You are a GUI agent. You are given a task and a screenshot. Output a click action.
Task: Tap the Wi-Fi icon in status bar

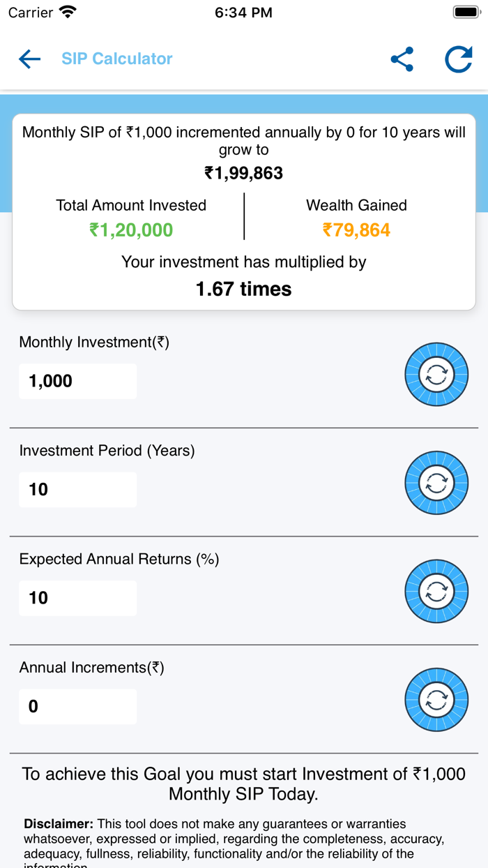pos(68,13)
